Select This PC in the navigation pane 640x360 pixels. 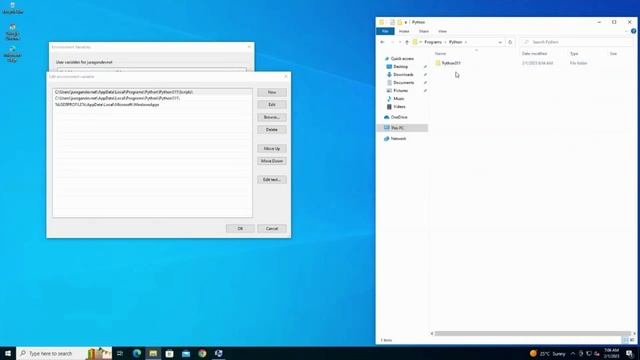[x=402, y=128]
